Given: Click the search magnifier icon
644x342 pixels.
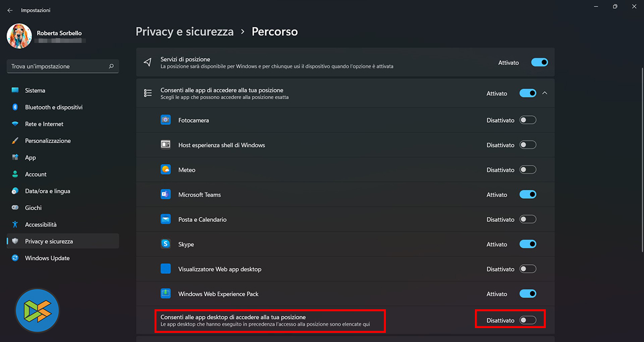Looking at the screenshot, I should click(111, 66).
